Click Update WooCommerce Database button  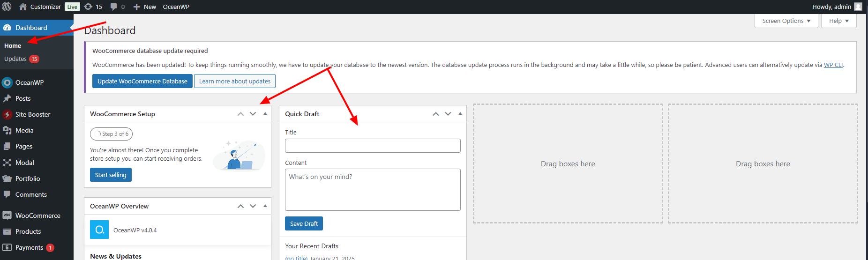pyautogui.click(x=142, y=81)
